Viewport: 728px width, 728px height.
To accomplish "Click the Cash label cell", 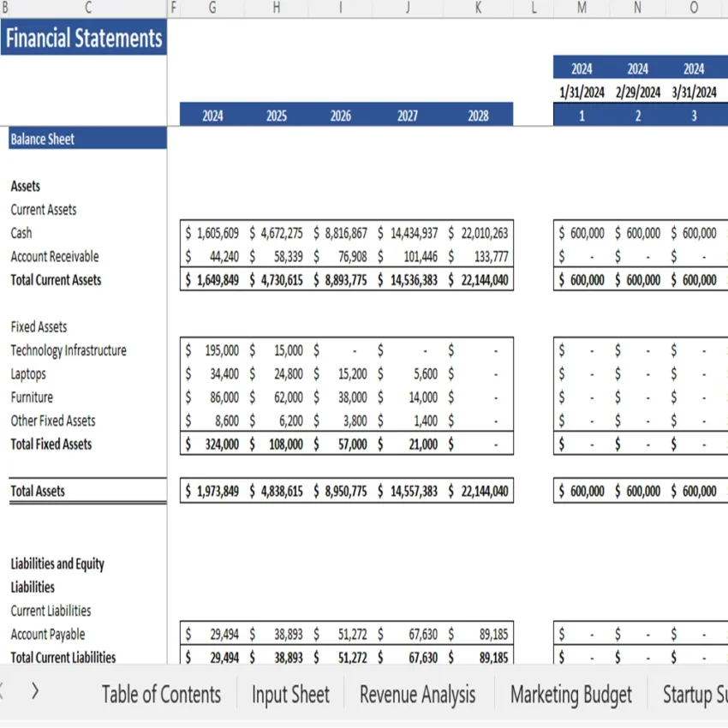I will pyautogui.click(x=21, y=233).
